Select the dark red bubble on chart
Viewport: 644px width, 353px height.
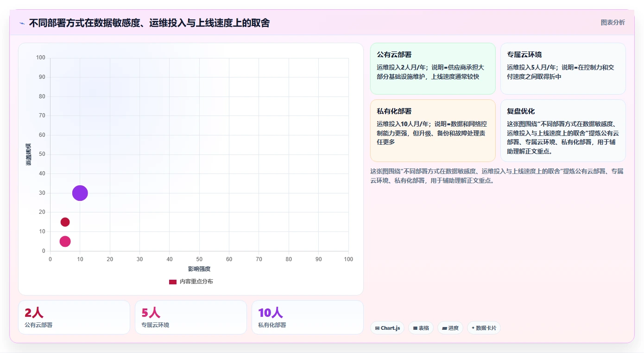pos(65,222)
